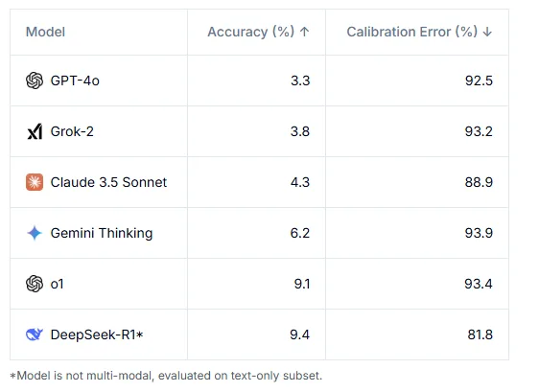Select the Claude 3.5 Sonnet model name
Viewport: 539px width, 392px height.
tap(108, 182)
